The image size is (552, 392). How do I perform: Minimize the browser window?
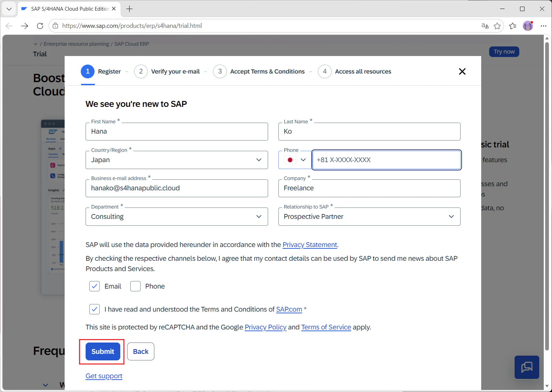[x=503, y=9]
